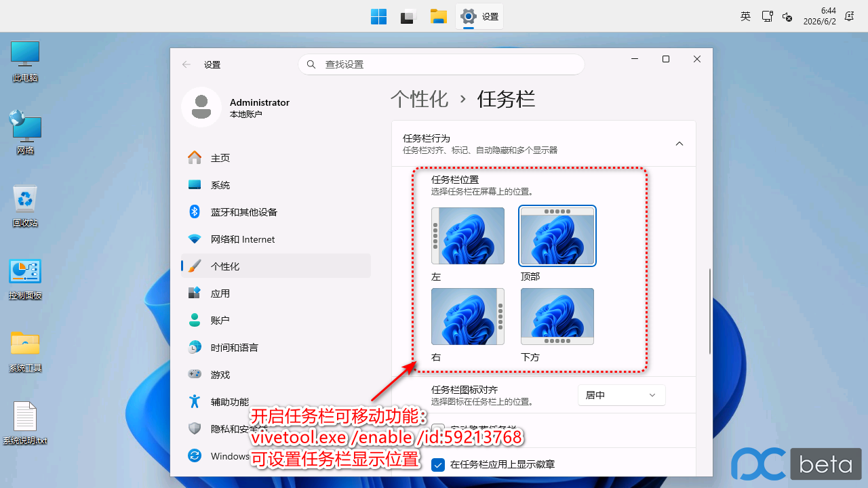Open 主页 in the settings sidebar
The height and width of the screenshot is (488, 868).
(x=276, y=158)
